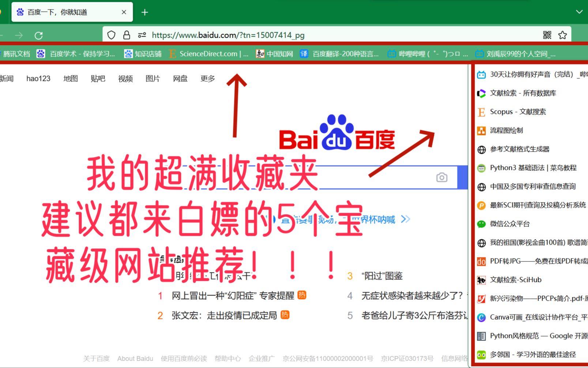Click the camera image-search icon
The width and height of the screenshot is (588, 368).
442,177
